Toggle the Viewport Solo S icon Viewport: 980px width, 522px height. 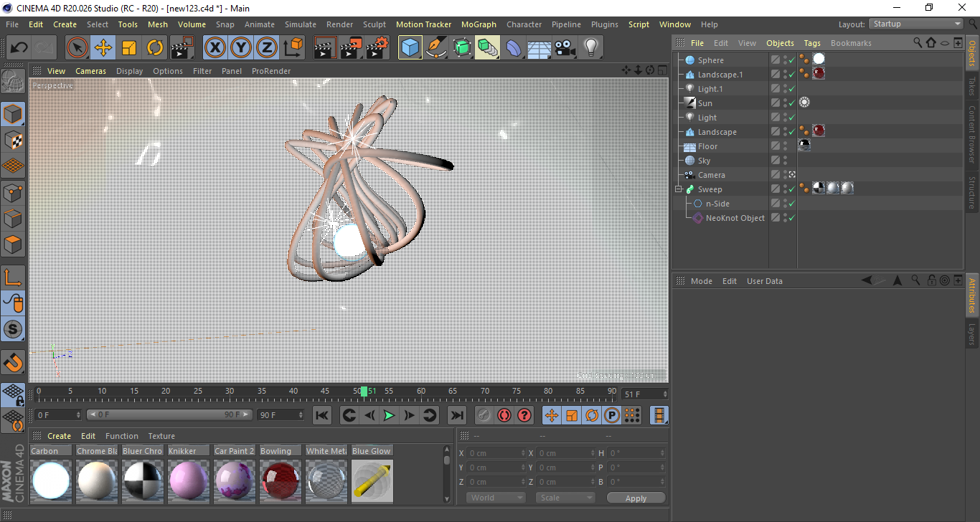pos(13,330)
